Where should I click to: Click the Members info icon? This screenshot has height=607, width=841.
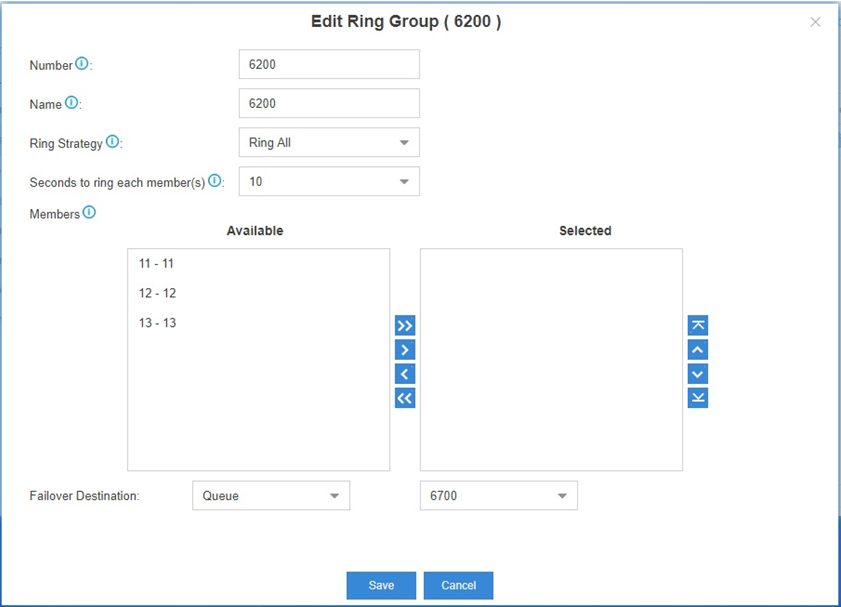(89, 212)
